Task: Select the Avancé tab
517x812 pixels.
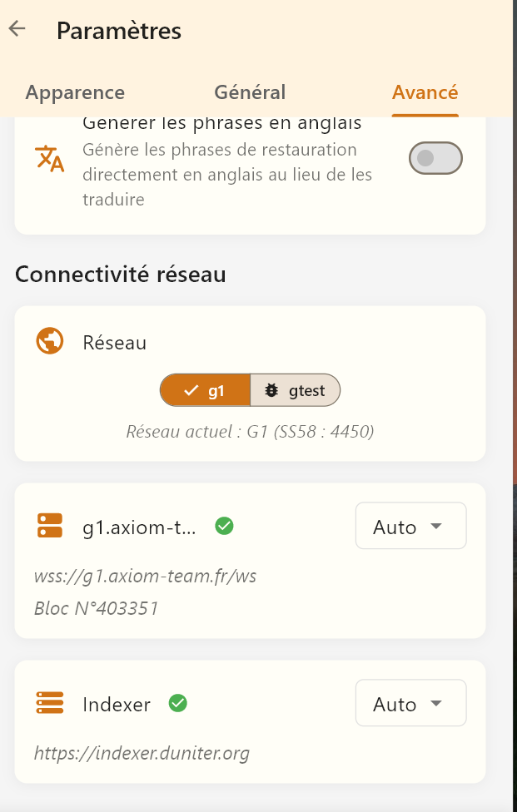Action: [425, 92]
